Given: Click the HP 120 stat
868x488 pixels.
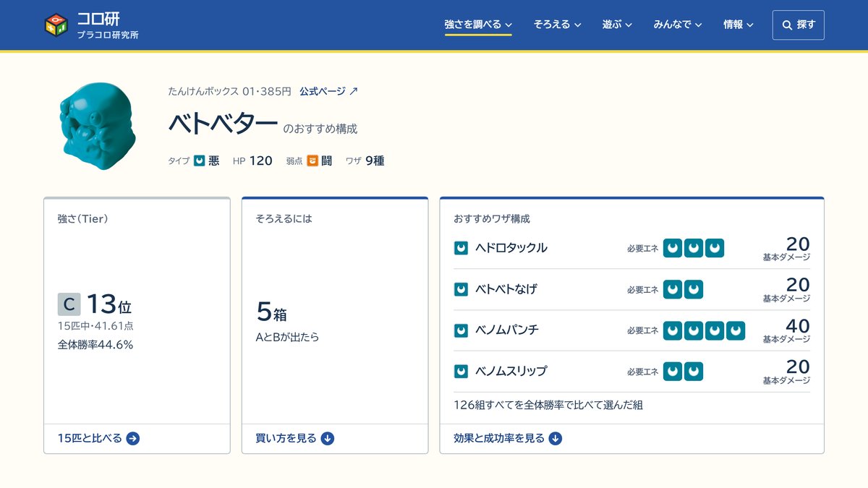Looking at the screenshot, I should click(x=252, y=160).
